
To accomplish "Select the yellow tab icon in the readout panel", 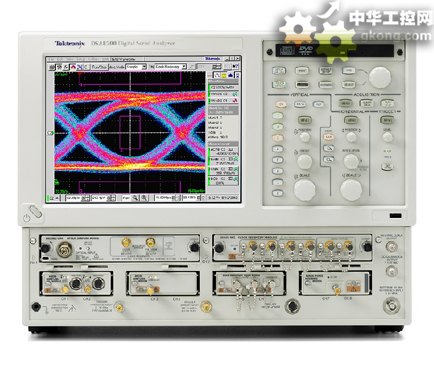I will (x=224, y=75).
